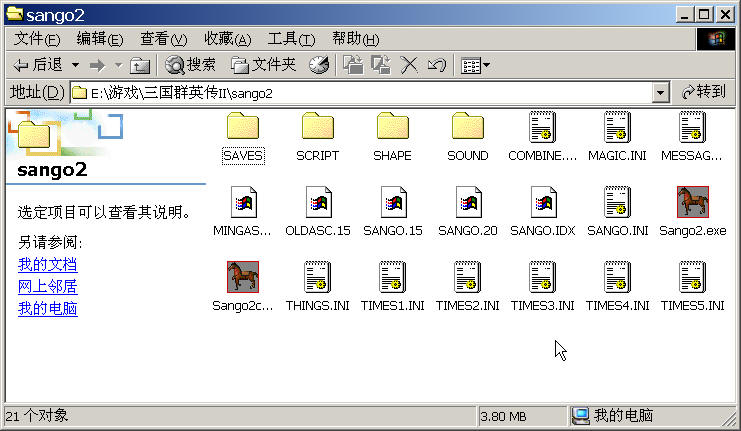Screen dimensions: 741x431
Task: Select the TIMES3.INI file icon
Action: pyautogui.click(x=543, y=277)
